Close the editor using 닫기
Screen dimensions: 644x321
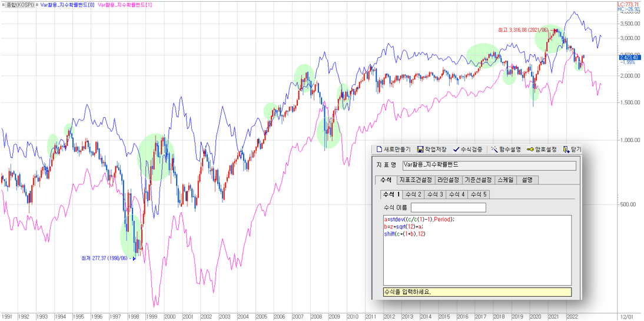(571, 150)
